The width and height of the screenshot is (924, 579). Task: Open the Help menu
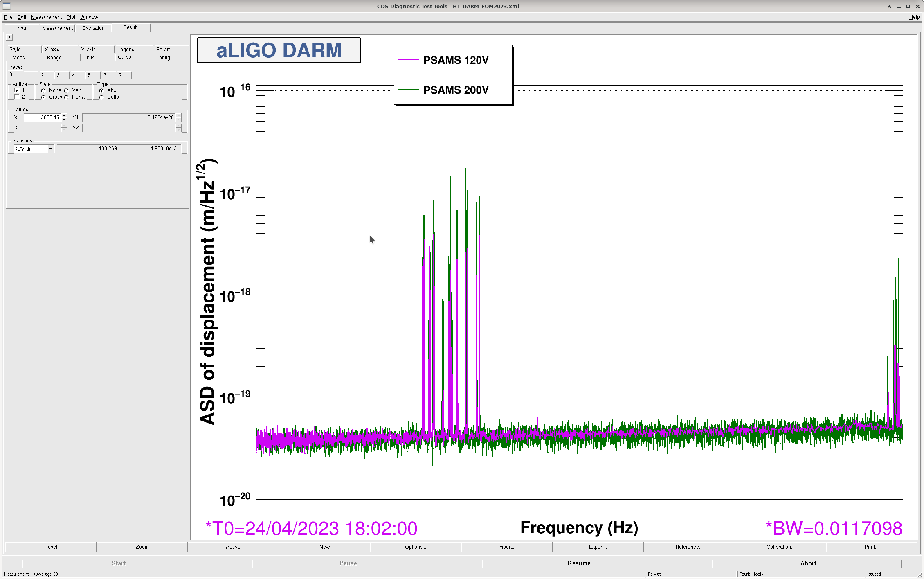(914, 17)
